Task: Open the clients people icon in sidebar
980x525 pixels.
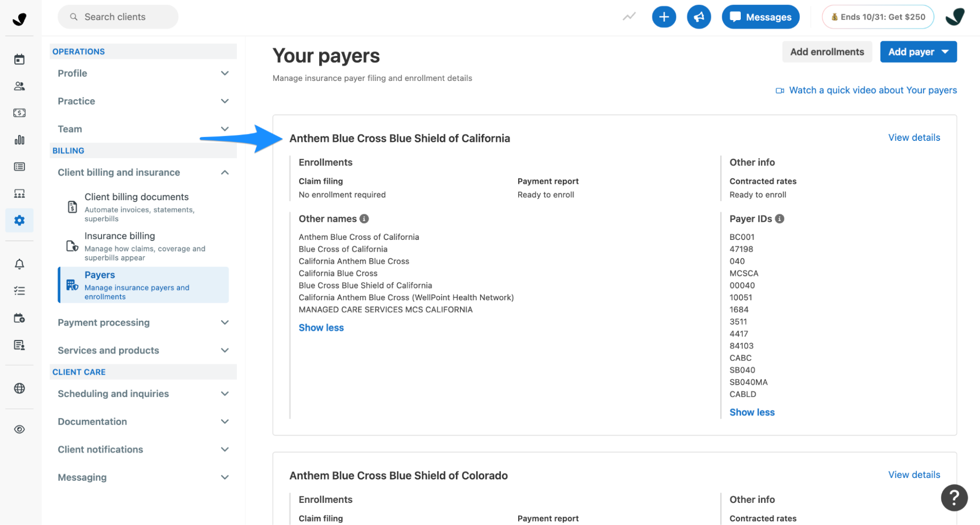Action: (x=19, y=86)
